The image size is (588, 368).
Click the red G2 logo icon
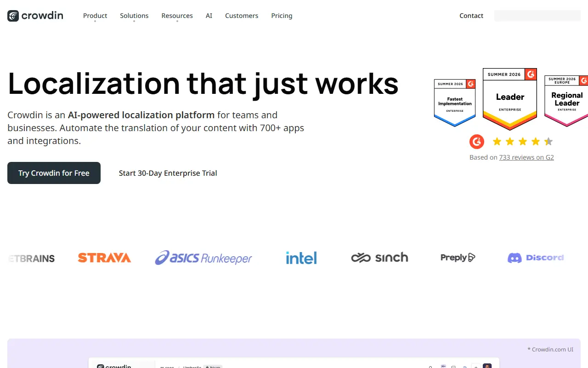[x=477, y=141]
